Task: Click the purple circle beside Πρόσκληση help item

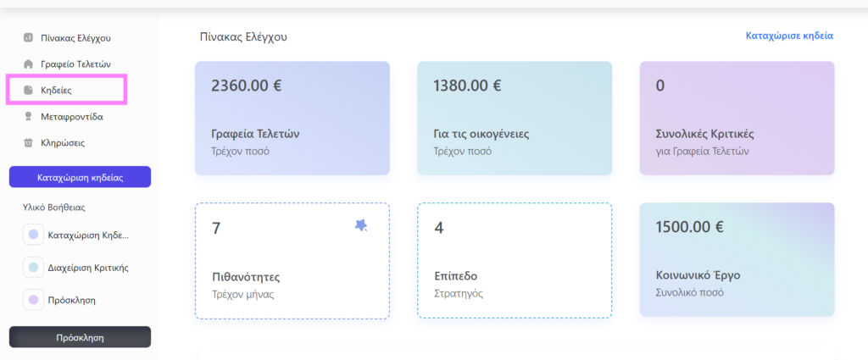Action: (33, 300)
